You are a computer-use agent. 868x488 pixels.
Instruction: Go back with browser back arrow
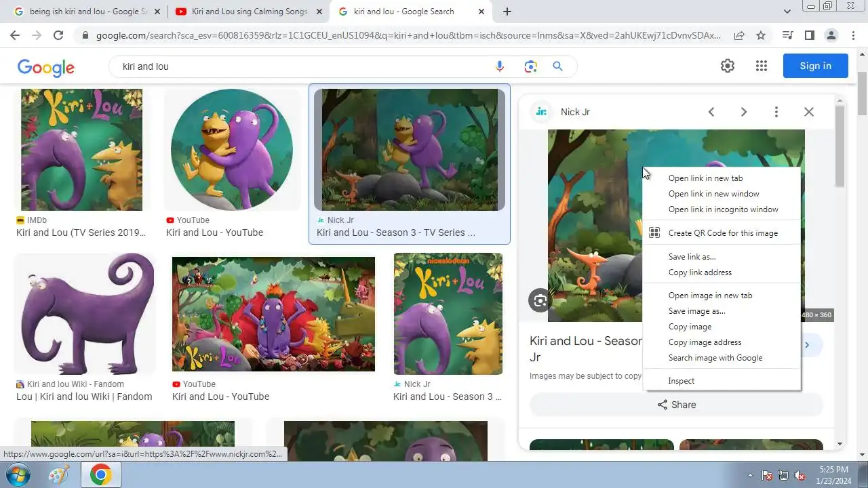(x=15, y=35)
